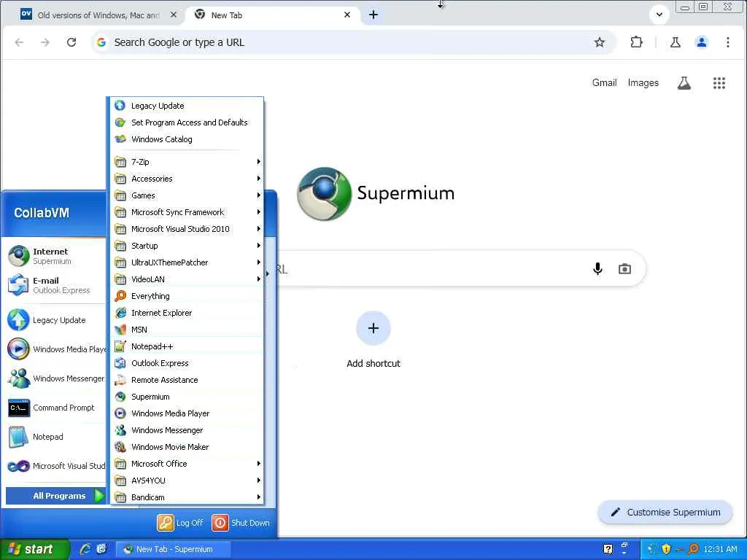Expand the Startup submenu
The image size is (747, 560).
(x=187, y=246)
